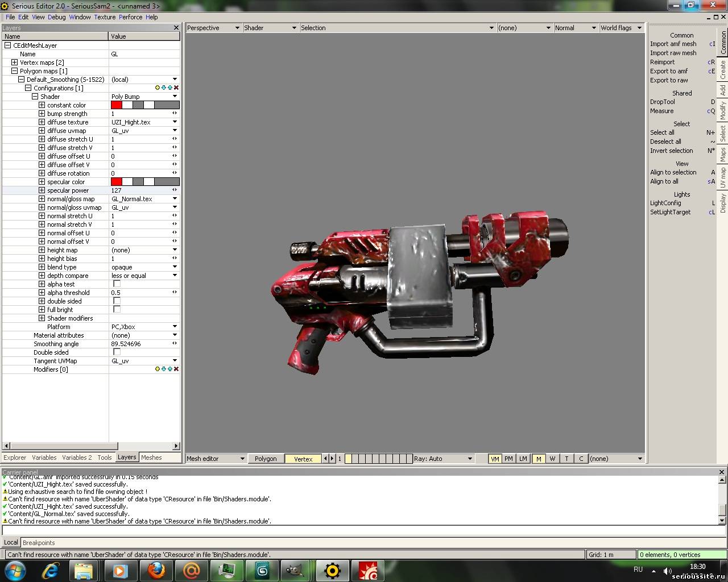Delete configuration with the red X icon

pyautogui.click(x=176, y=88)
